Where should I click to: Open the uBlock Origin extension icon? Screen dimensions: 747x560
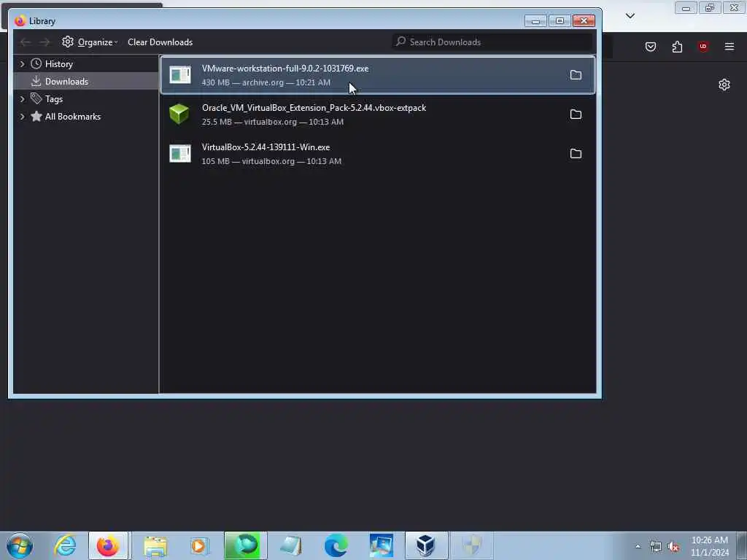(703, 47)
